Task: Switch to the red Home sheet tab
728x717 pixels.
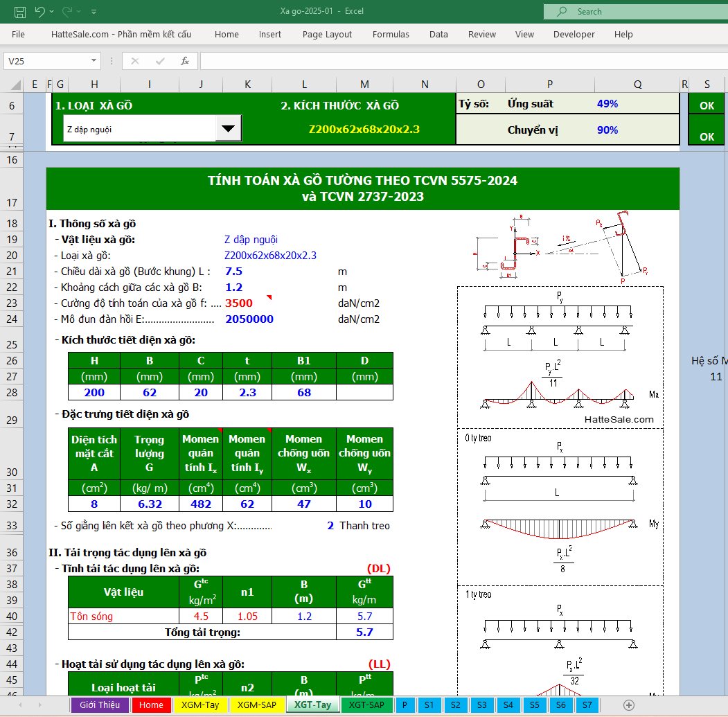Action: [x=151, y=705]
